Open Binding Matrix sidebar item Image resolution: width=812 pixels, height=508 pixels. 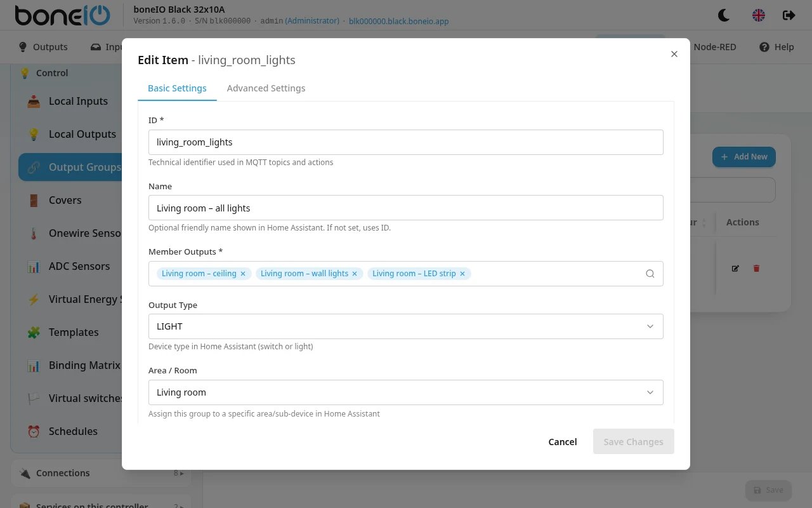pyautogui.click(x=70, y=365)
